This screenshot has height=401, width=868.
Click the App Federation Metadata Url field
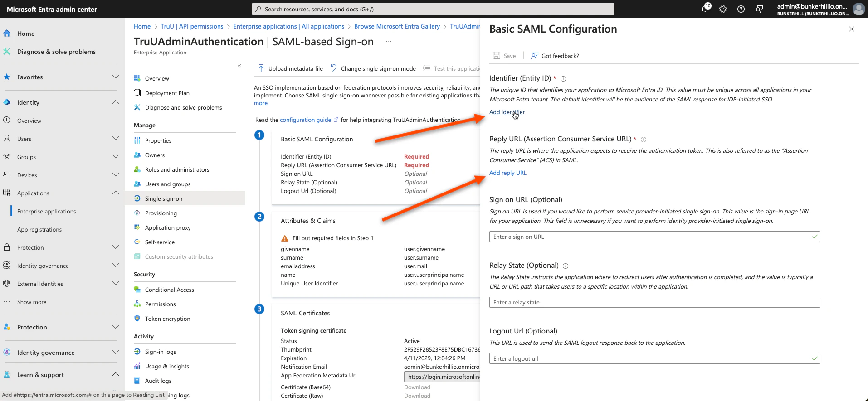click(x=442, y=377)
